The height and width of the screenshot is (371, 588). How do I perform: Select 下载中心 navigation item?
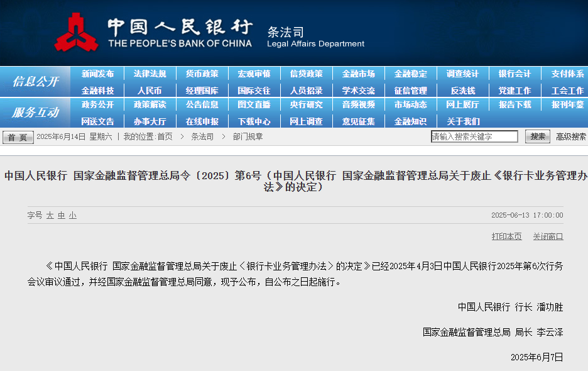(x=254, y=121)
